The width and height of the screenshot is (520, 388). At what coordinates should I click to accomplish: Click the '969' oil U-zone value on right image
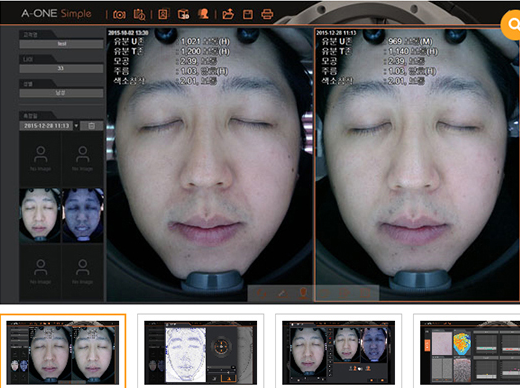395,41
